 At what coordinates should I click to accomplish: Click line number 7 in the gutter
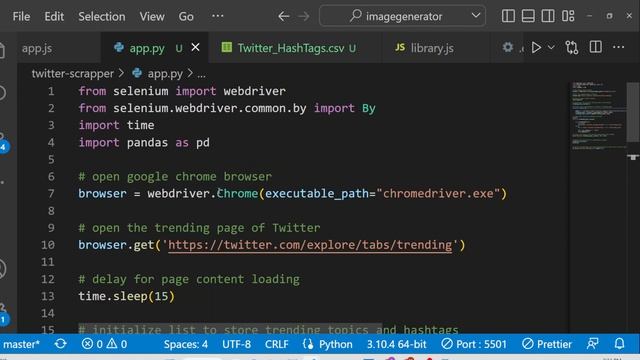coord(51,193)
